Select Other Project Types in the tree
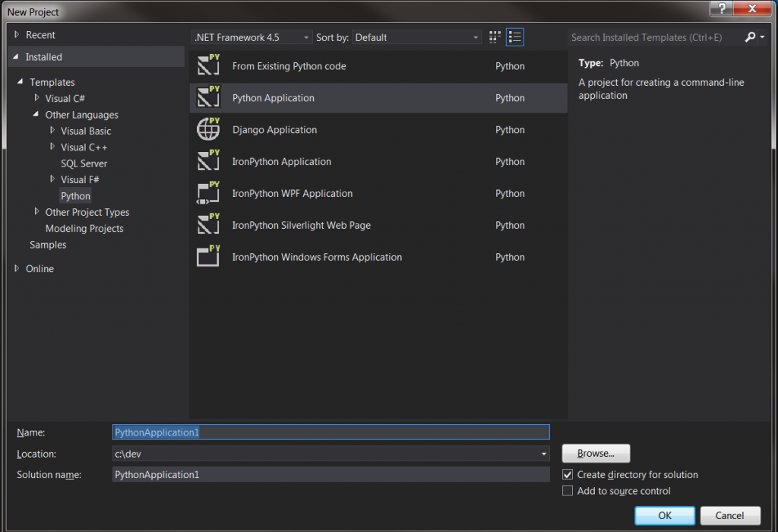The width and height of the screenshot is (778, 532). [87, 212]
